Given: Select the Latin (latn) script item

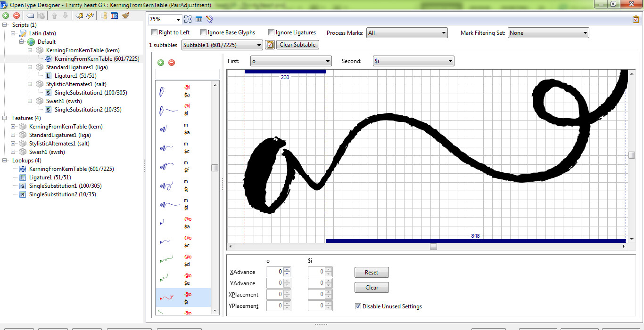Looking at the screenshot, I should coord(42,33).
